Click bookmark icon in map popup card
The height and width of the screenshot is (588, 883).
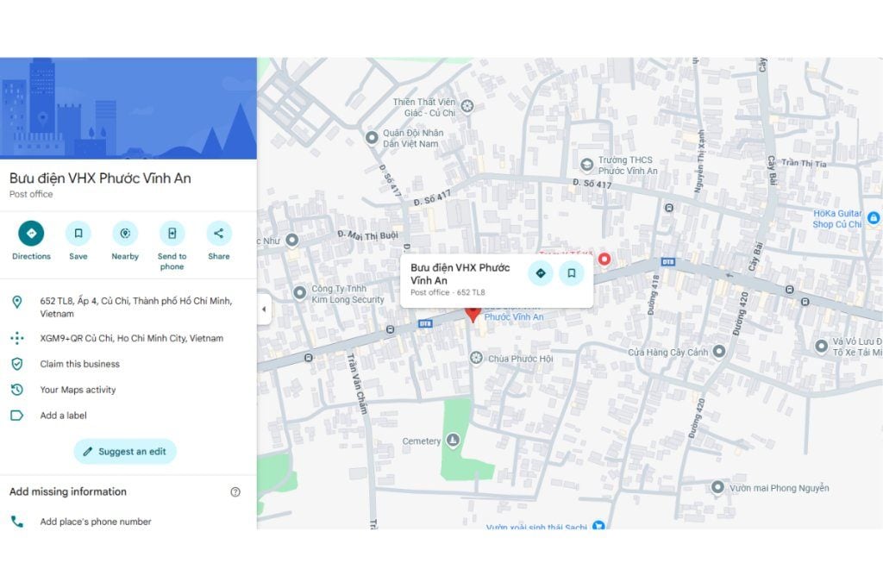coord(571,273)
